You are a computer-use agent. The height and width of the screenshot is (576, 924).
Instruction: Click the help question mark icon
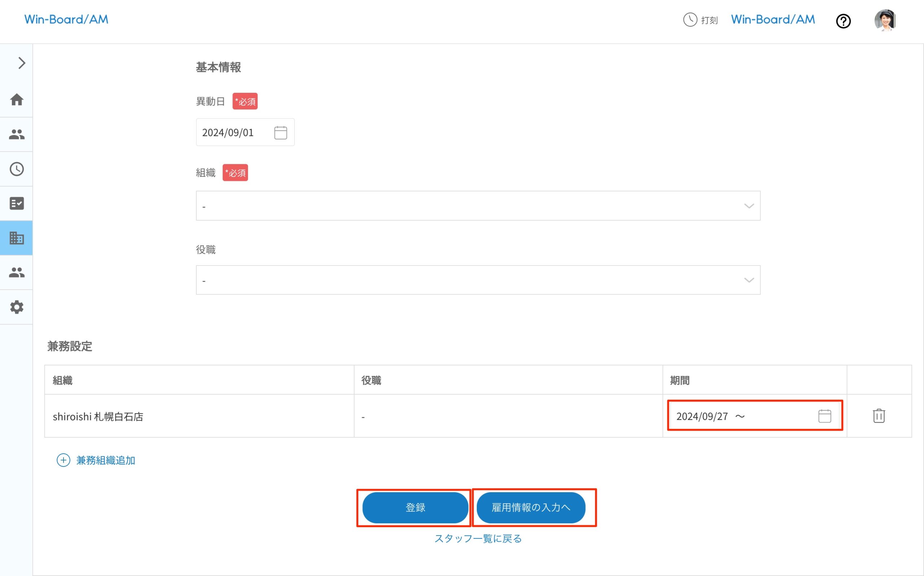[843, 21]
